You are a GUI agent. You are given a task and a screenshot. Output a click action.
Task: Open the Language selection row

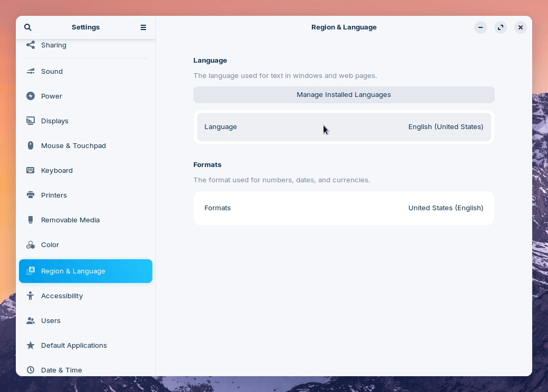pos(344,126)
